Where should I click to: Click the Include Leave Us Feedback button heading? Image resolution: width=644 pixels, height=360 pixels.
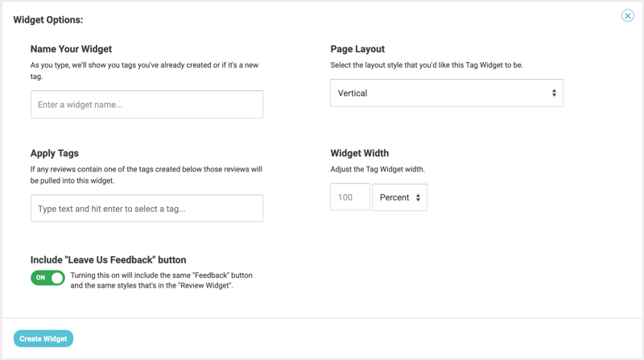pyautogui.click(x=108, y=259)
